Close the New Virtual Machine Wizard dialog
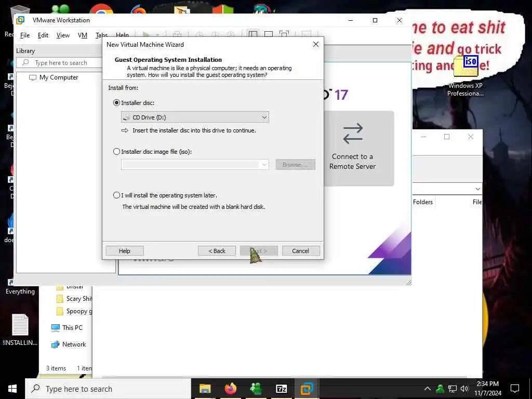 tap(315, 45)
